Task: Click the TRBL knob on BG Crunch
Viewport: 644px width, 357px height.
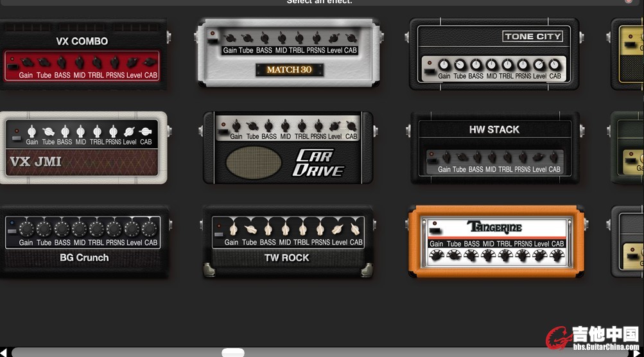Action: coord(96,229)
